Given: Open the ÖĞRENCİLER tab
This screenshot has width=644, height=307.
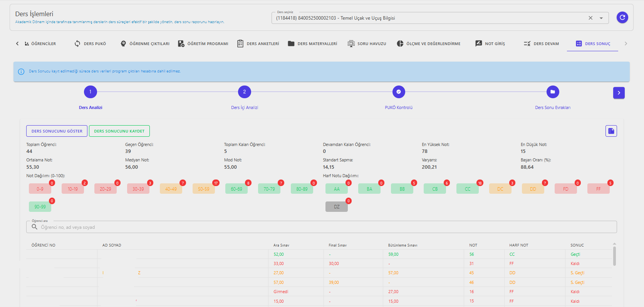Looking at the screenshot, I should coord(40,44).
